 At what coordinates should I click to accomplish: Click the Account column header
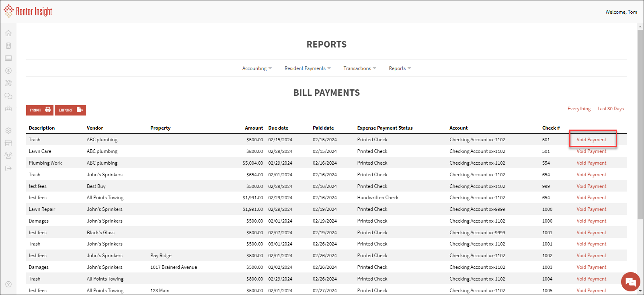458,128
